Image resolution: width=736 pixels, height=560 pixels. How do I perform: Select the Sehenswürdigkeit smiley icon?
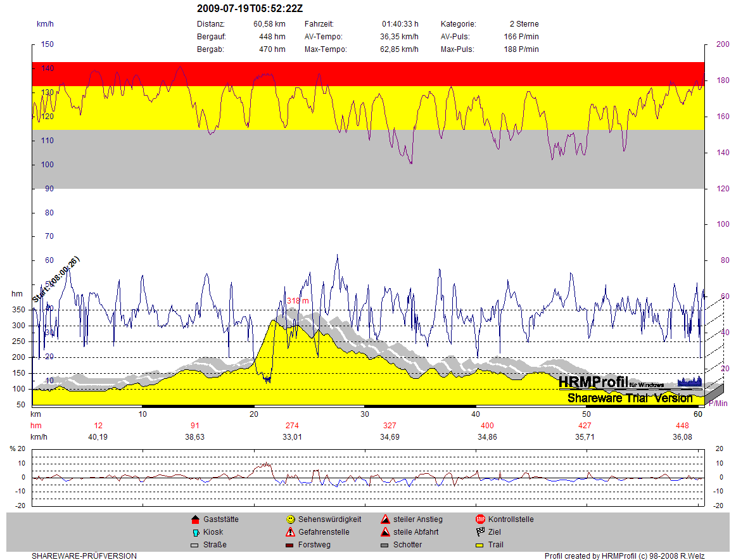click(x=290, y=519)
